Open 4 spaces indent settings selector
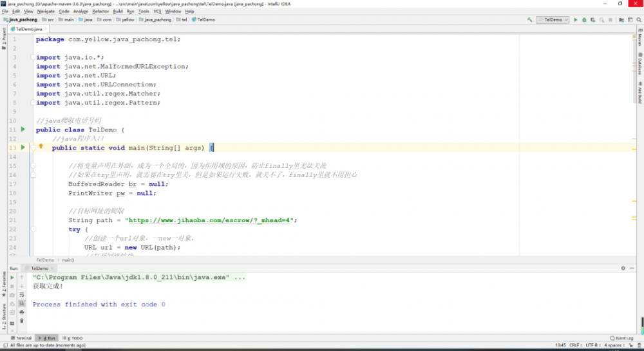 click(615, 345)
